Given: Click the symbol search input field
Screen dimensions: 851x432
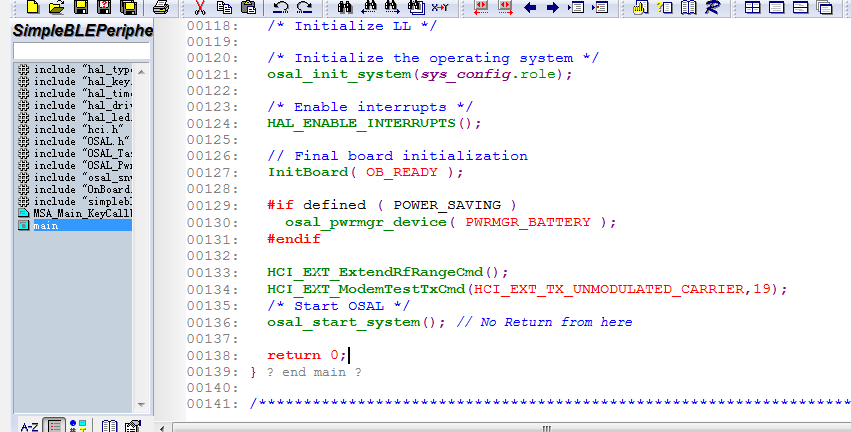Looking at the screenshot, I should pos(81,51).
